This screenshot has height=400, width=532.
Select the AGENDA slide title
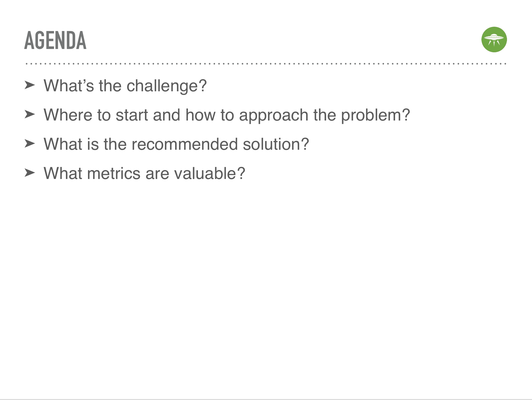click(55, 40)
